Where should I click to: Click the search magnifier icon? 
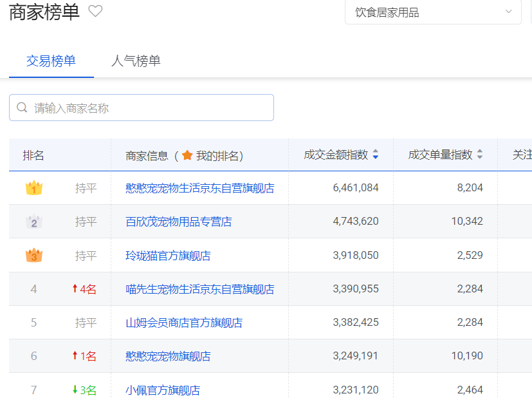click(22, 108)
